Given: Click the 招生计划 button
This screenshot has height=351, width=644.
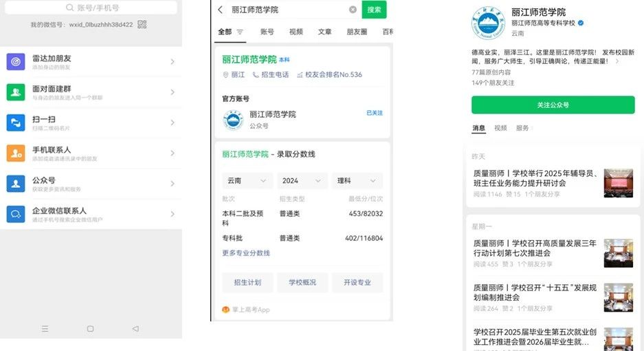Looking at the screenshot, I should [x=247, y=282].
